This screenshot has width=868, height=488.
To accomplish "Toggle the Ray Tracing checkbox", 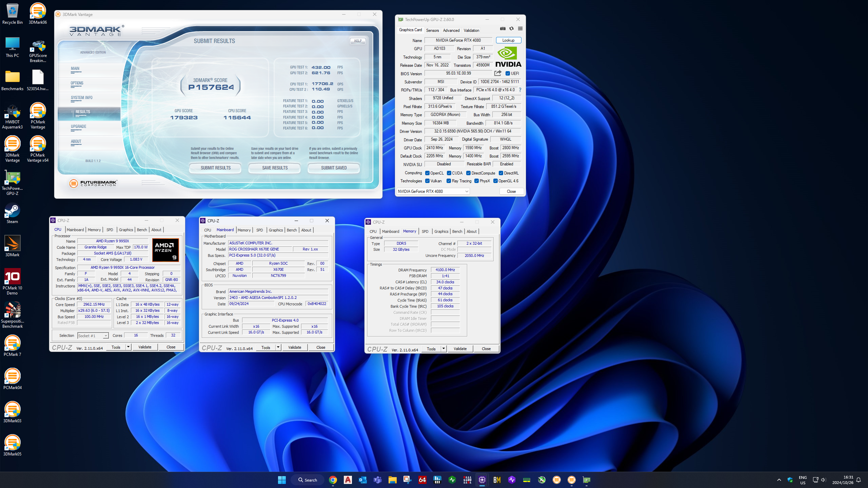I will coord(449,181).
